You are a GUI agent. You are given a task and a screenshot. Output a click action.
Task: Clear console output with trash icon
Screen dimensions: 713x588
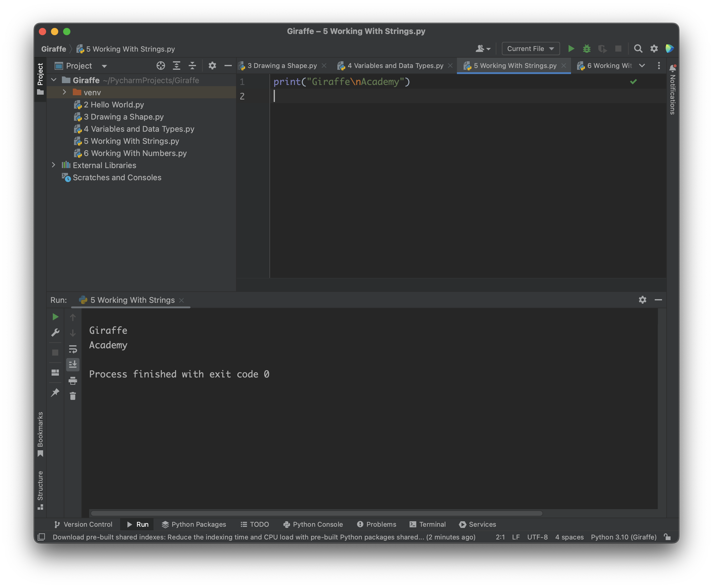[x=73, y=396]
